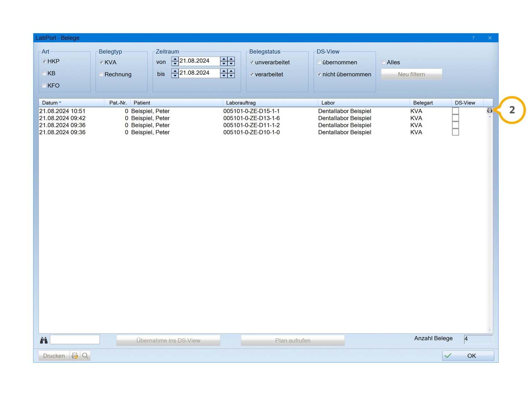Screen dimensions: 532x396
Task: Click into the bis date field
Action: pos(199,73)
